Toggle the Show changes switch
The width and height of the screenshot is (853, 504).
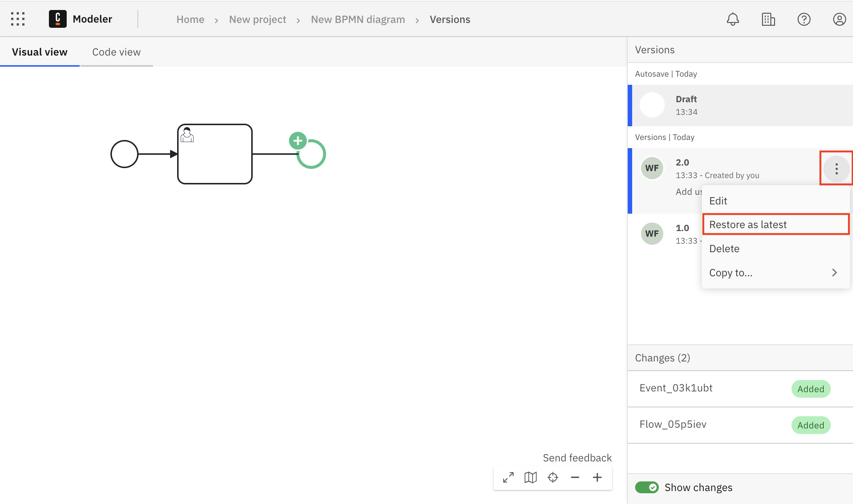click(647, 487)
